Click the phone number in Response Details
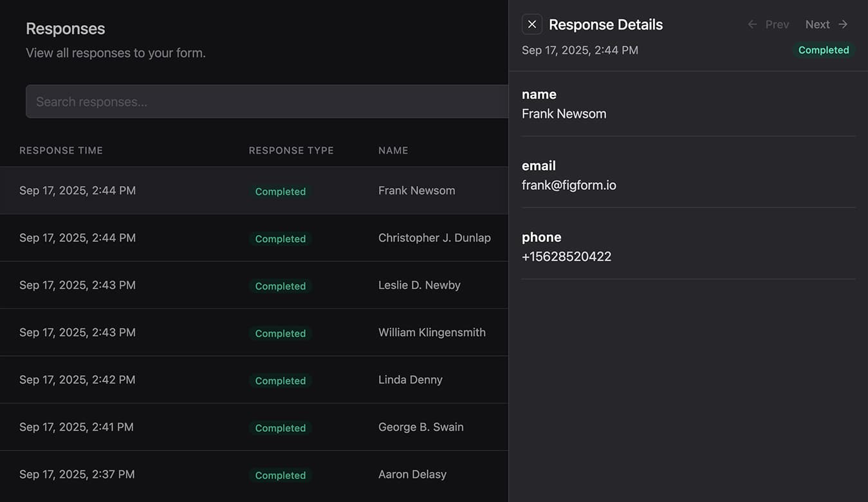The image size is (868, 502). pyautogui.click(x=566, y=256)
